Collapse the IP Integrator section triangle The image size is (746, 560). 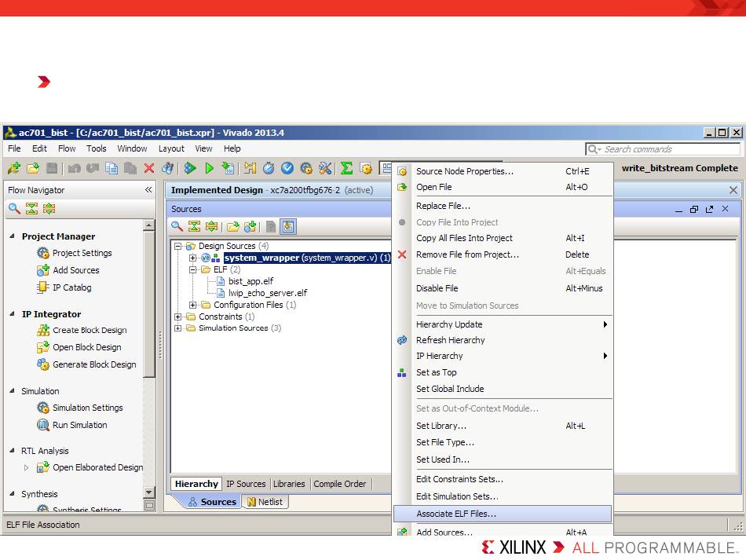click(x=12, y=313)
